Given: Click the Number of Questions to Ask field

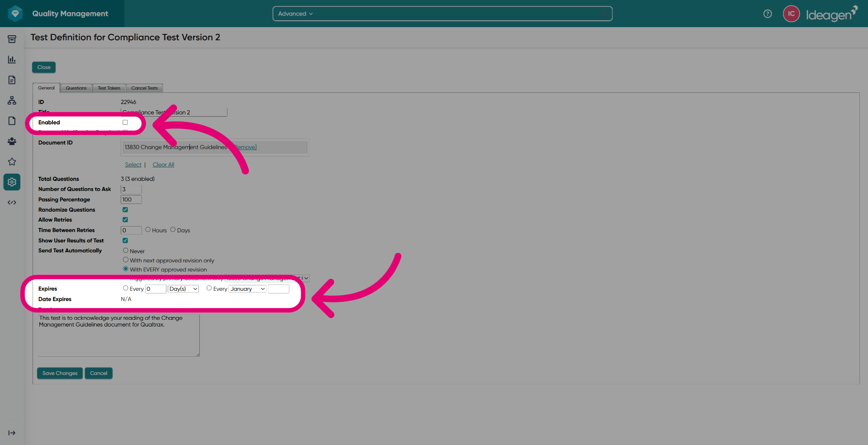Looking at the screenshot, I should click(x=131, y=189).
